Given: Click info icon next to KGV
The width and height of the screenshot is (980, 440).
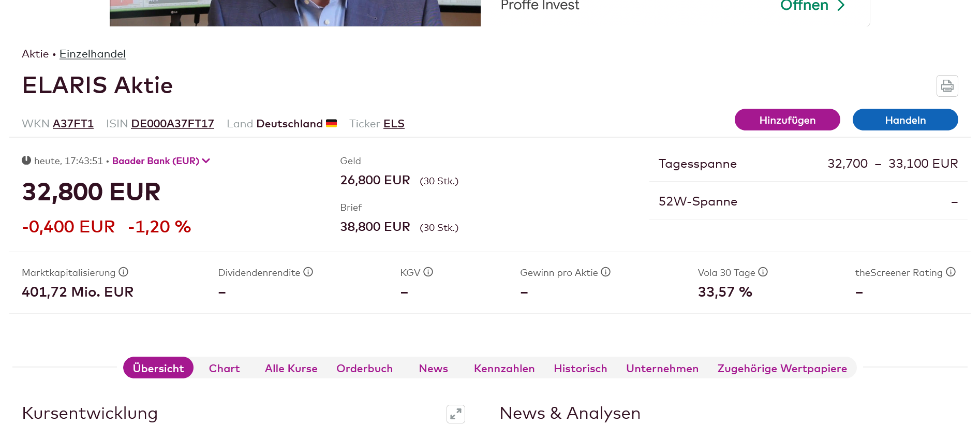Looking at the screenshot, I should point(428,272).
